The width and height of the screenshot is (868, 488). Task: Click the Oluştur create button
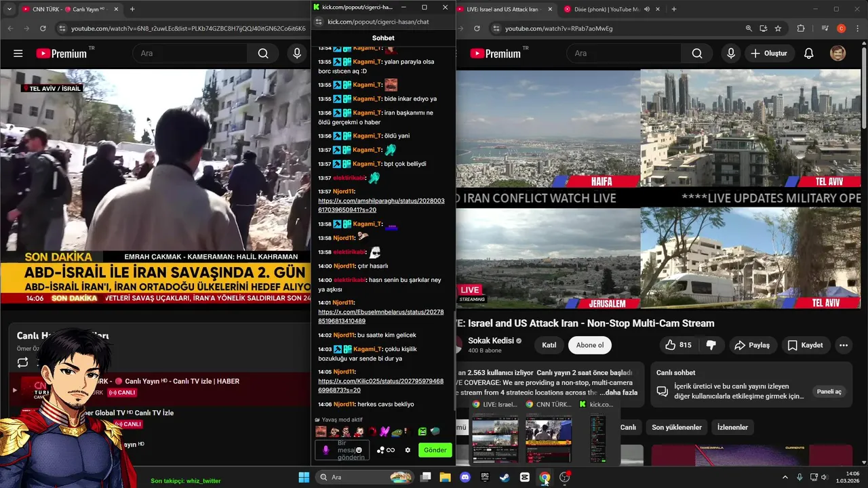[769, 54]
